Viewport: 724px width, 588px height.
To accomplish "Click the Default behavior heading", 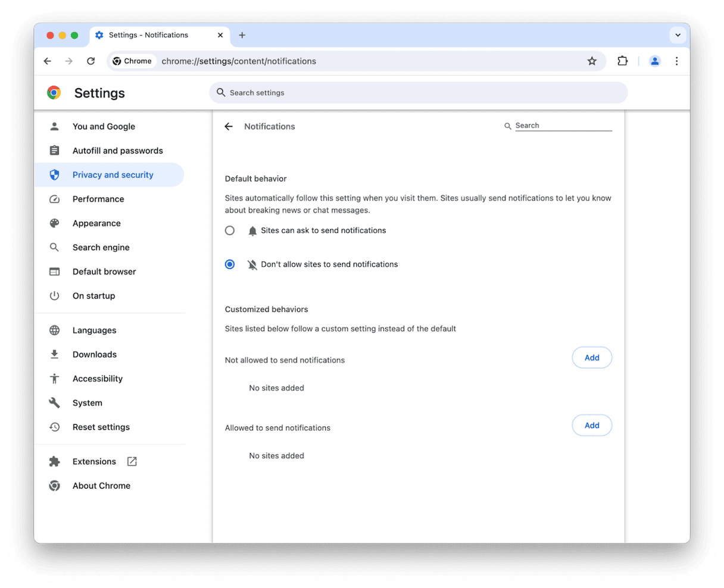I will (x=255, y=179).
